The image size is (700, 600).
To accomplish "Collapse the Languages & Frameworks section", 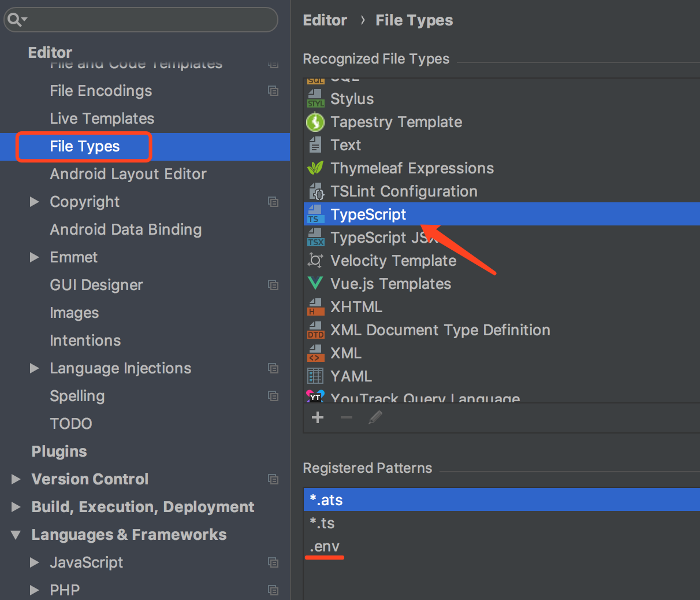I will [x=16, y=535].
